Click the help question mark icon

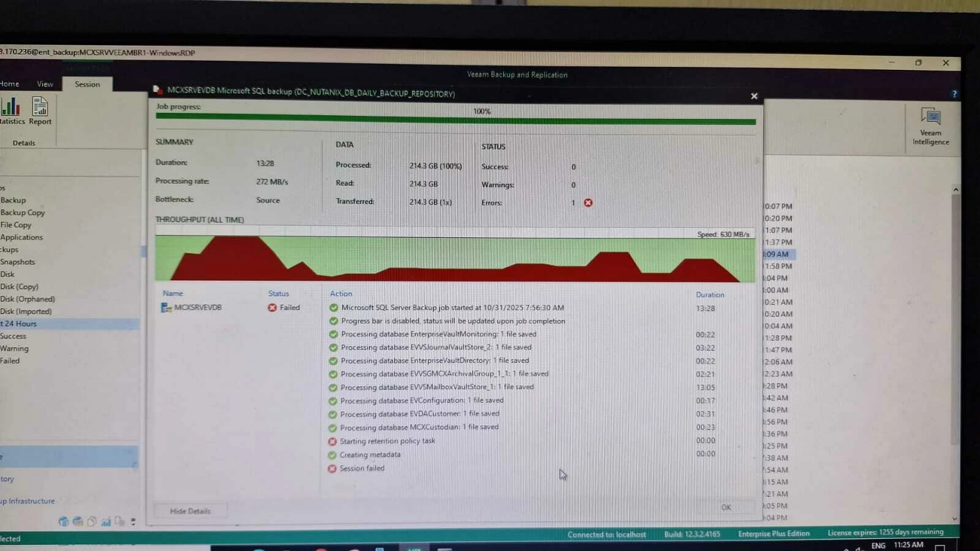954,94
